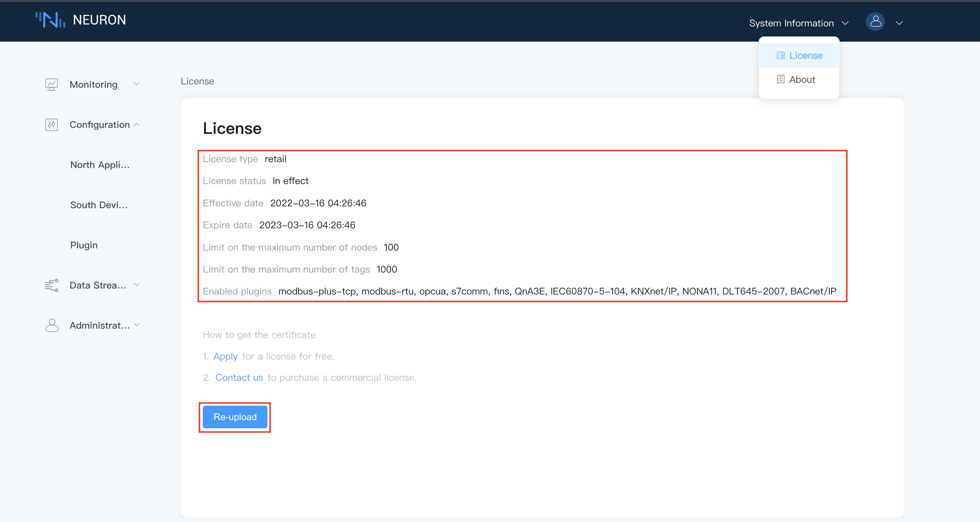This screenshot has width=980, height=522.
Task: Select the About menu item
Action: tap(802, 80)
